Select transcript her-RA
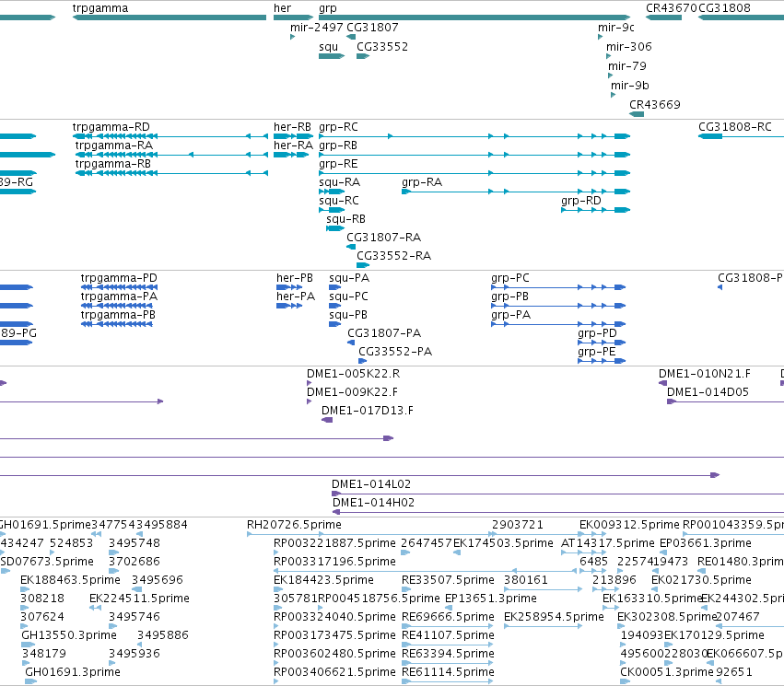This screenshot has height=686, width=784. [291, 155]
